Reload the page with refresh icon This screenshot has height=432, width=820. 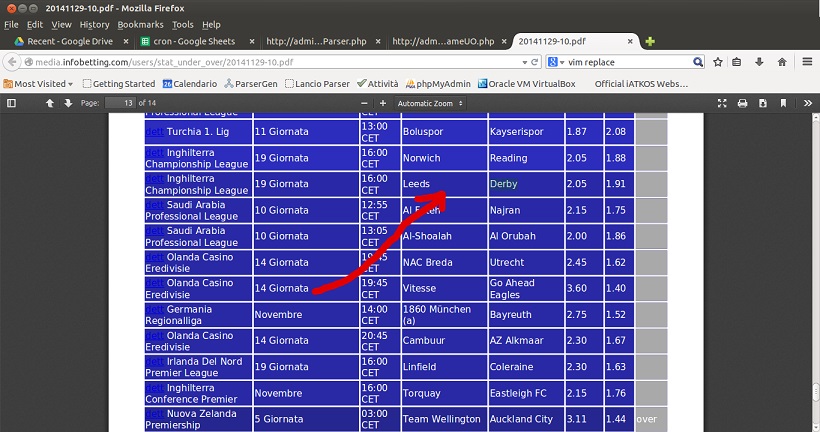534,62
